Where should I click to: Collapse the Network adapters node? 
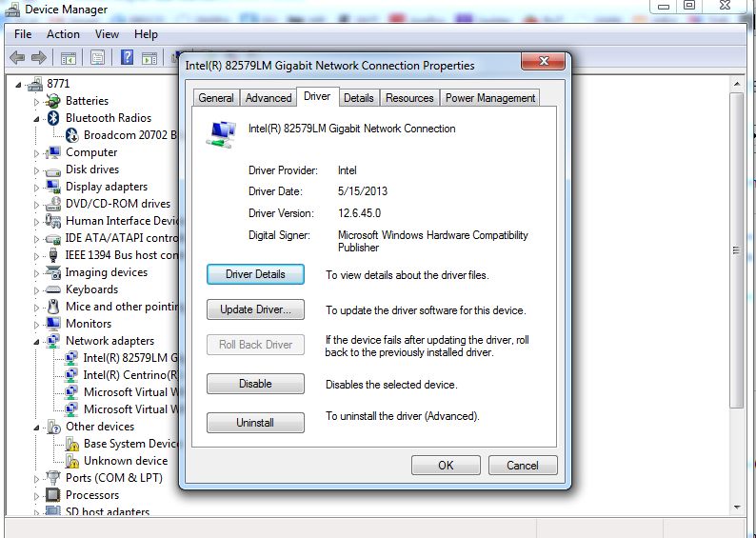click(x=36, y=342)
